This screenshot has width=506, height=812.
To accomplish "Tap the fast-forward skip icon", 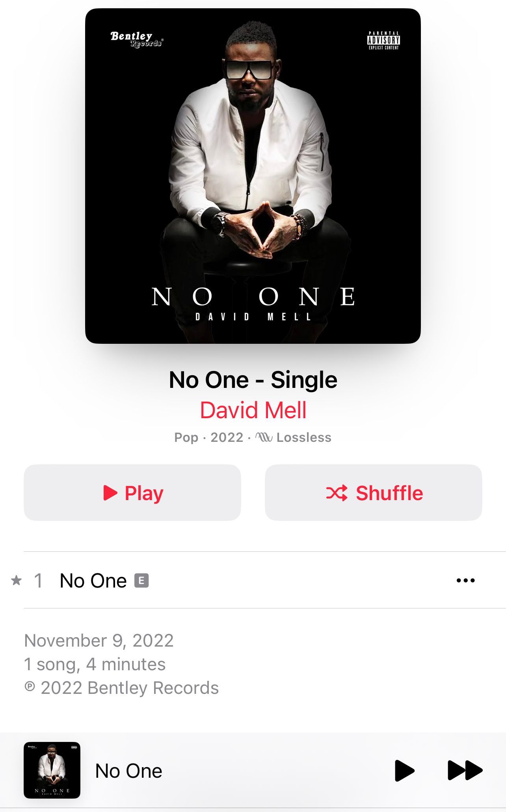I will pos(465,771).
